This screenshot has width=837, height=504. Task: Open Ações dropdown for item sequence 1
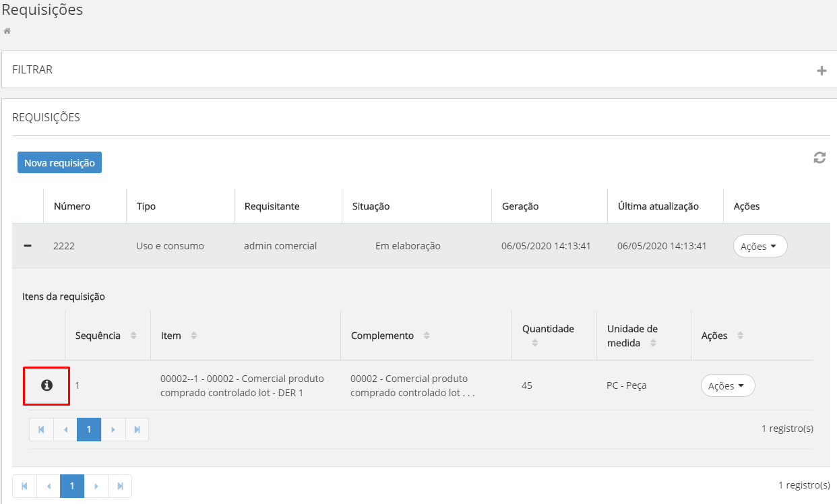point(727,386)
